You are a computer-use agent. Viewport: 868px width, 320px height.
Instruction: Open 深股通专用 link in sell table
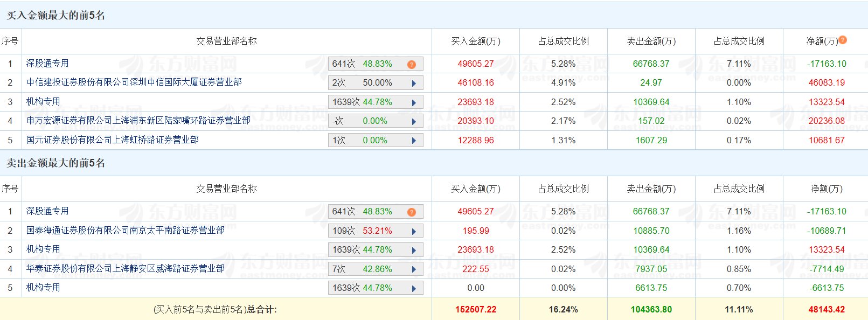[x=47, y=211]
